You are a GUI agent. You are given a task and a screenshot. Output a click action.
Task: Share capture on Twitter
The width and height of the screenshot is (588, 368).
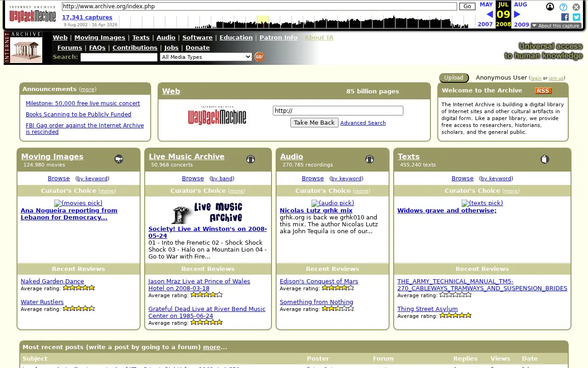(576, 17)
